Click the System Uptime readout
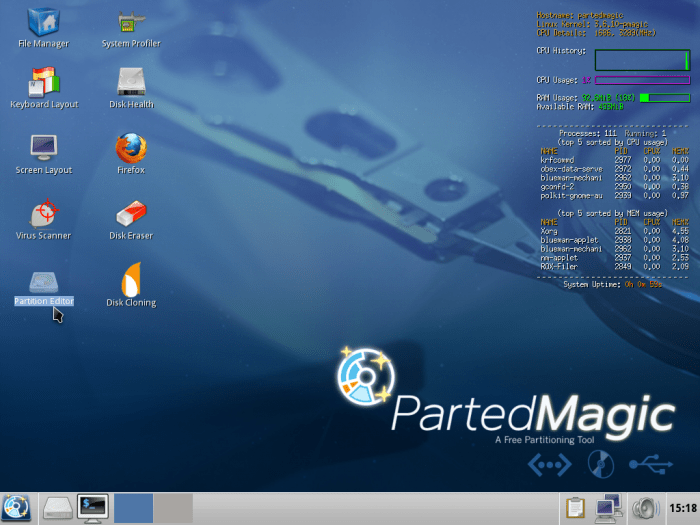The height and width of the screenshot is (525, 700). pyautogui.click(x=612, y=284)
